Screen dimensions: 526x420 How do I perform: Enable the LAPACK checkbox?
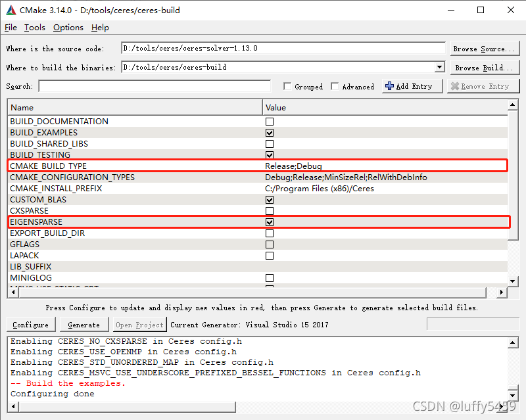click(x=270, y=256)
